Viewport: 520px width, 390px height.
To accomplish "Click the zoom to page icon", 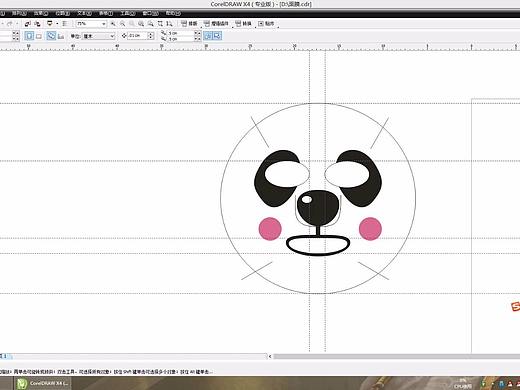I will [x=151, y=24].
